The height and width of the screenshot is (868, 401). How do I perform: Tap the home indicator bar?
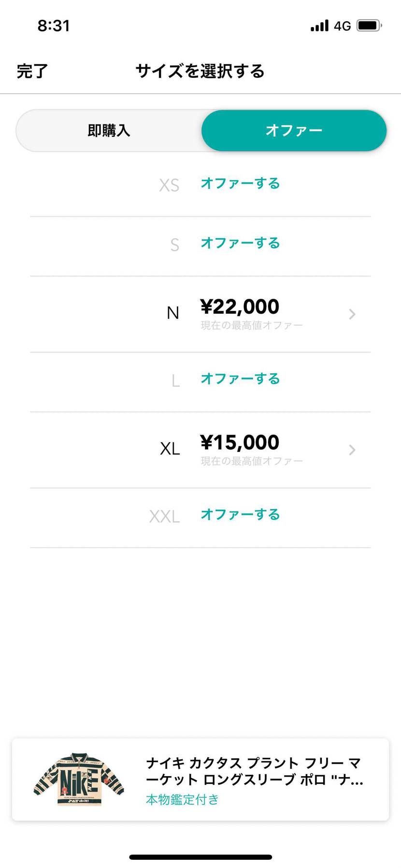200,857
